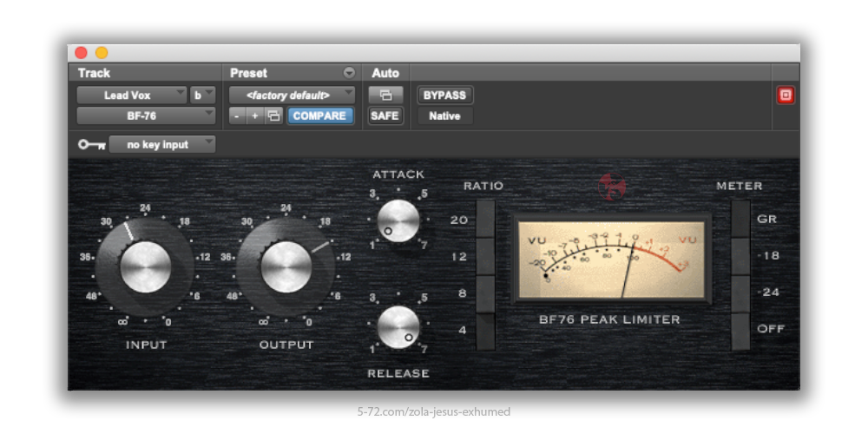Click the preset settings copy icon
Screen dimensions: 868x434
tap(274, 115)
